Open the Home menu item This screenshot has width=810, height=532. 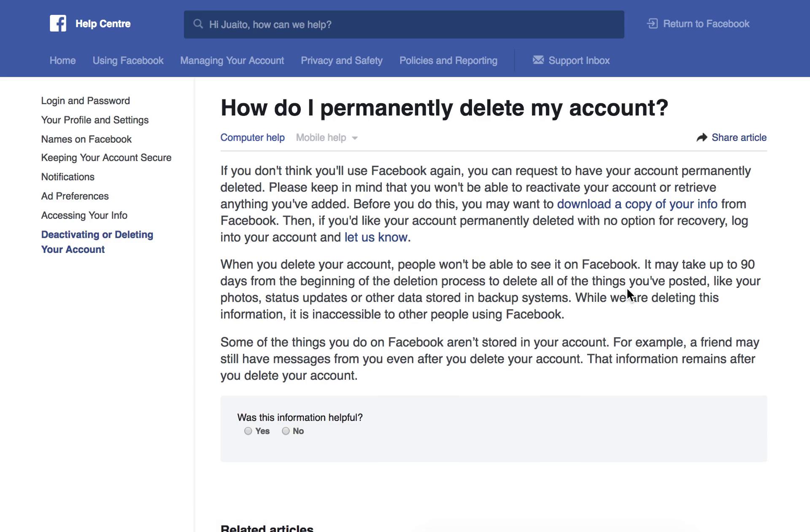pos(62,60)
